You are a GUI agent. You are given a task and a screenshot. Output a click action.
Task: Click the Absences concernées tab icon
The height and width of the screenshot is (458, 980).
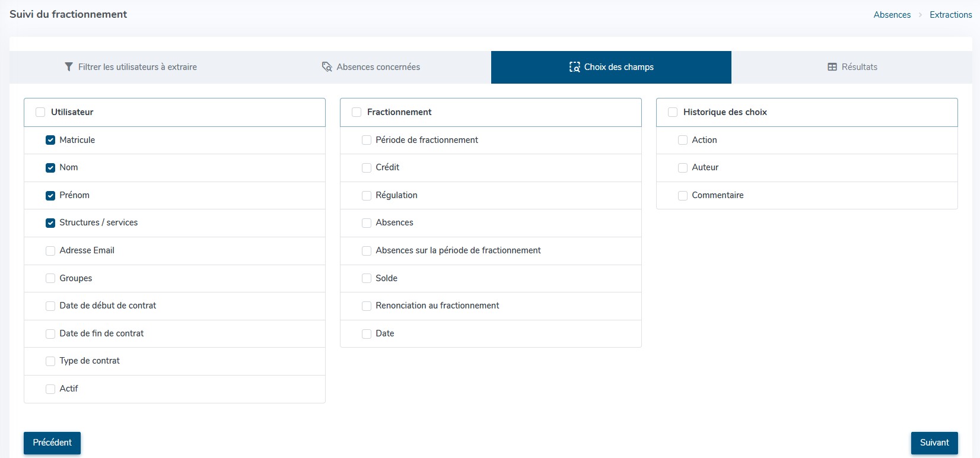coord(327,67)
